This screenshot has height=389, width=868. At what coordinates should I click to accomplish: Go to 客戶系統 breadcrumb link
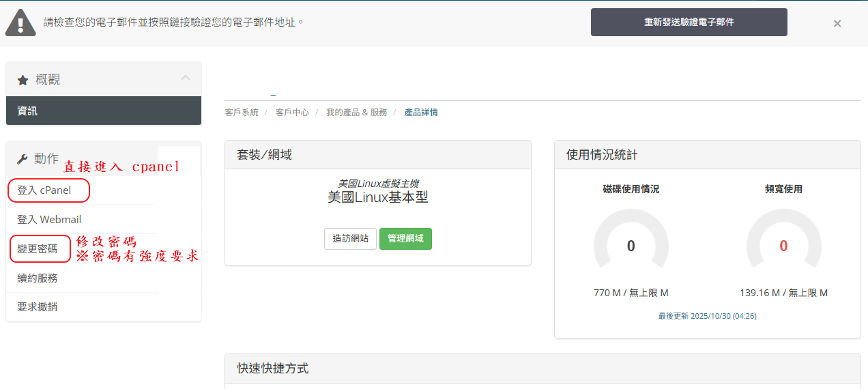pyautogui.click(x=242, y=113)
